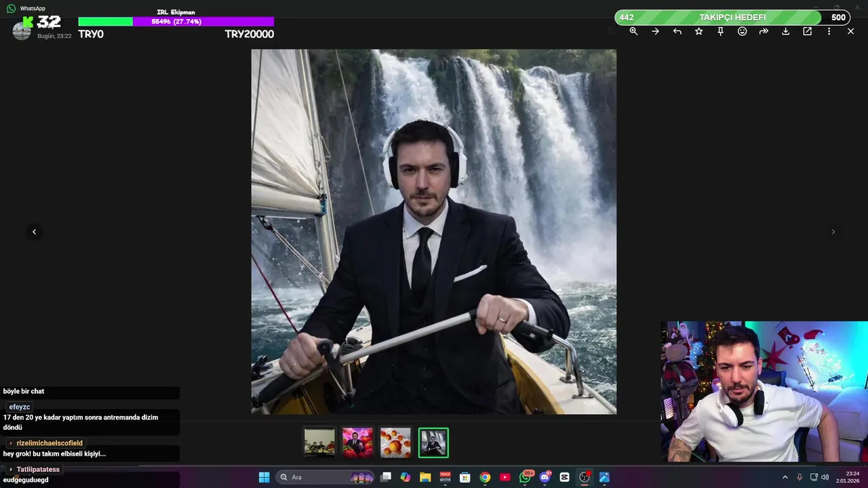The width and height of the screenshot is (868, 488).
Task: Download the photo
Action: pos(785,31)
